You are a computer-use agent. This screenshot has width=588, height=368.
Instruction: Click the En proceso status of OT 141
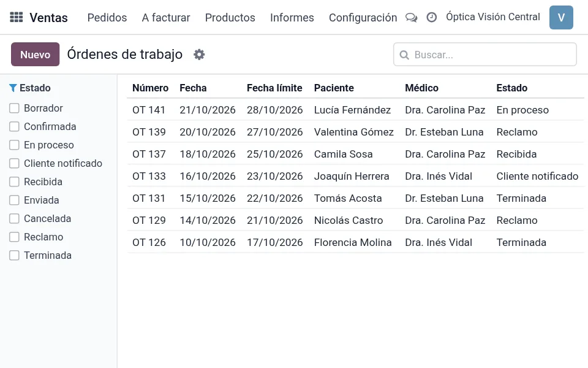point(522,110)
